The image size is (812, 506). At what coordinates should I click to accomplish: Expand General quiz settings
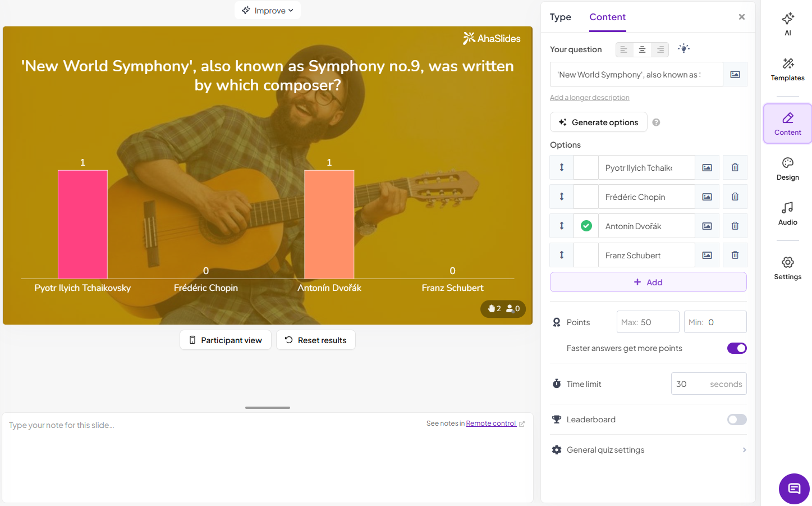point(648,450)
